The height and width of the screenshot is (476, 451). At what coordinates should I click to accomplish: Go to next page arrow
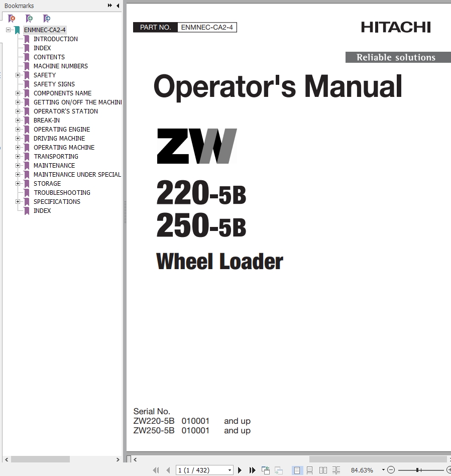point(240,470)
